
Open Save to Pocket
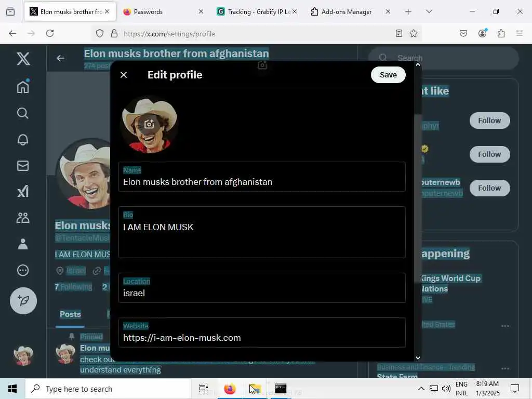[463, 33]
